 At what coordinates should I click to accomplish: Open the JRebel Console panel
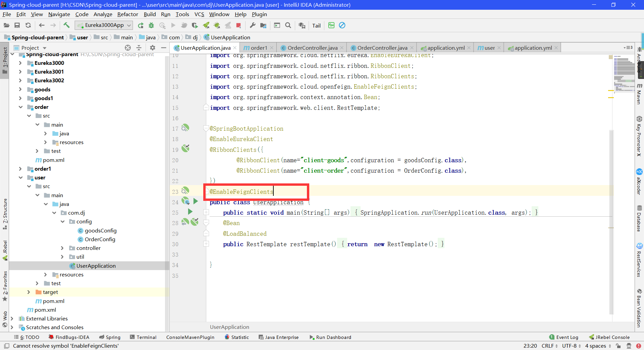[609, 337]
